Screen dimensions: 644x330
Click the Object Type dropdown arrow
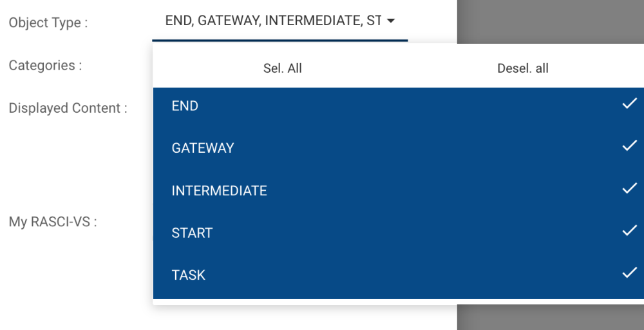pos(390,21)
